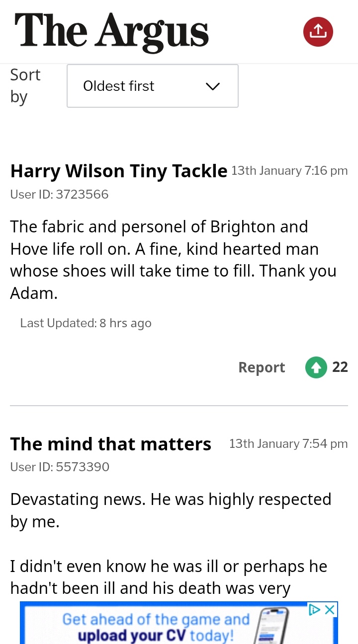
Task: Tap the upvote count 22
Action: coord(340,367)
